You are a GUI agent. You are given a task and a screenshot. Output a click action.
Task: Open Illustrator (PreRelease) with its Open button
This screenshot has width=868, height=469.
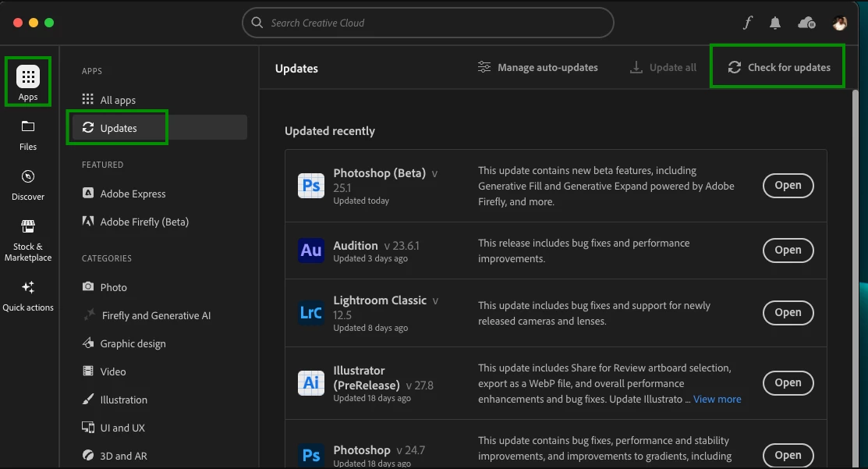(788, 382)
